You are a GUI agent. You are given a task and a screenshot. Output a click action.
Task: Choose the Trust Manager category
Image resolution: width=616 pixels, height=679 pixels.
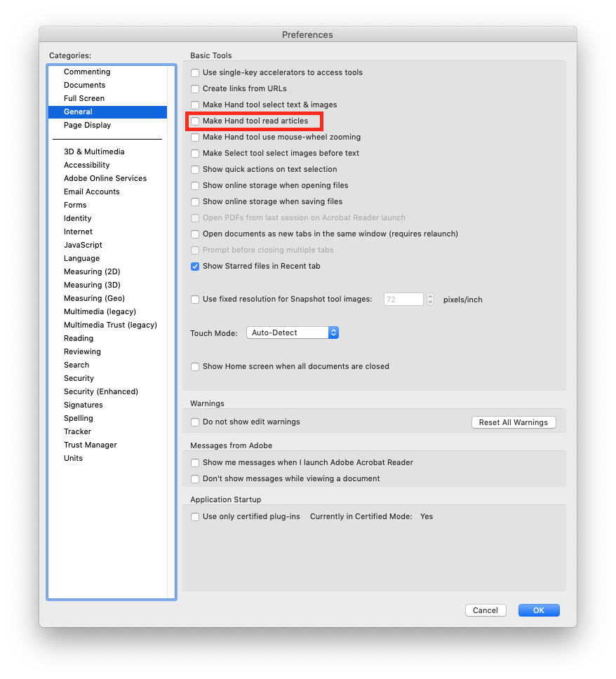pyautogui.click(x=91, y=445)
